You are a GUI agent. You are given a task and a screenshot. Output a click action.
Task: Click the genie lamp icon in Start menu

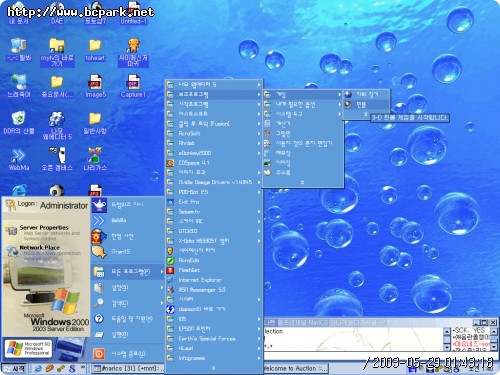tap(99, 205)
